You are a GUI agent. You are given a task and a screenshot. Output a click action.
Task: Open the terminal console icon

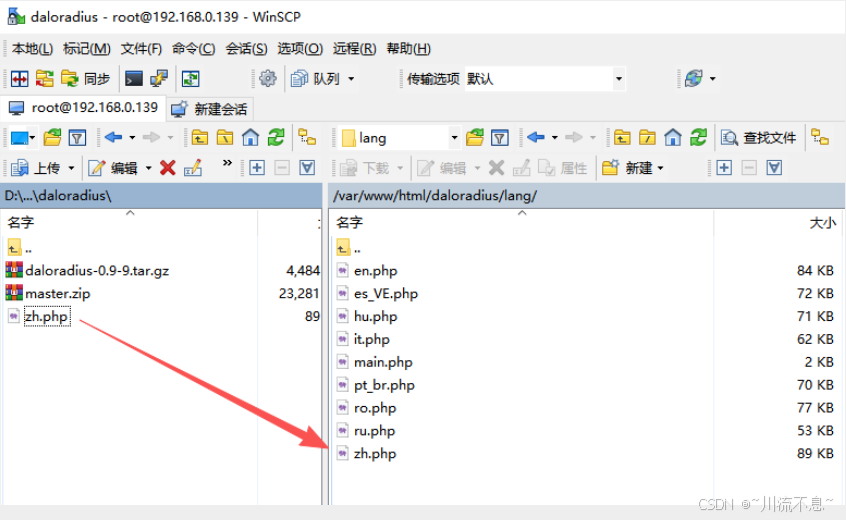pyautogui.click(x=133, y=79)
